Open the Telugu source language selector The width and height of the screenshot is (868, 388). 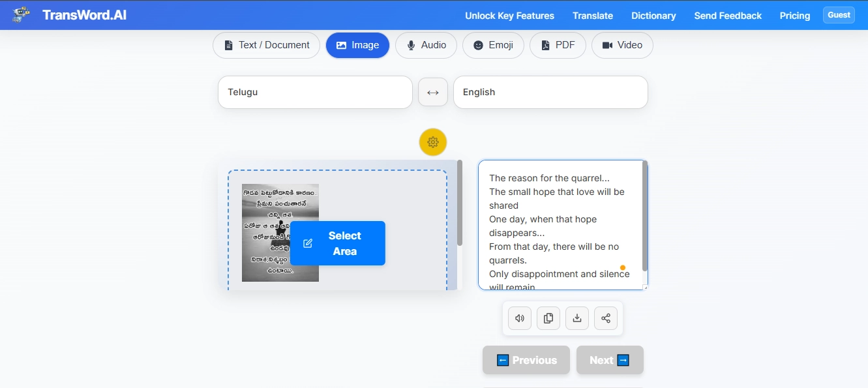click(x=315, y=91)
